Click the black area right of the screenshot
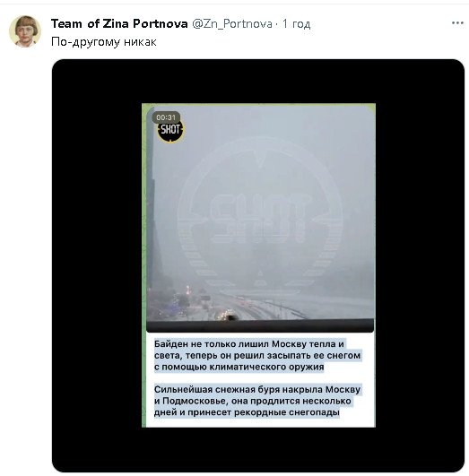The height and width of the screenshot is (476, 469). (420, 265)
